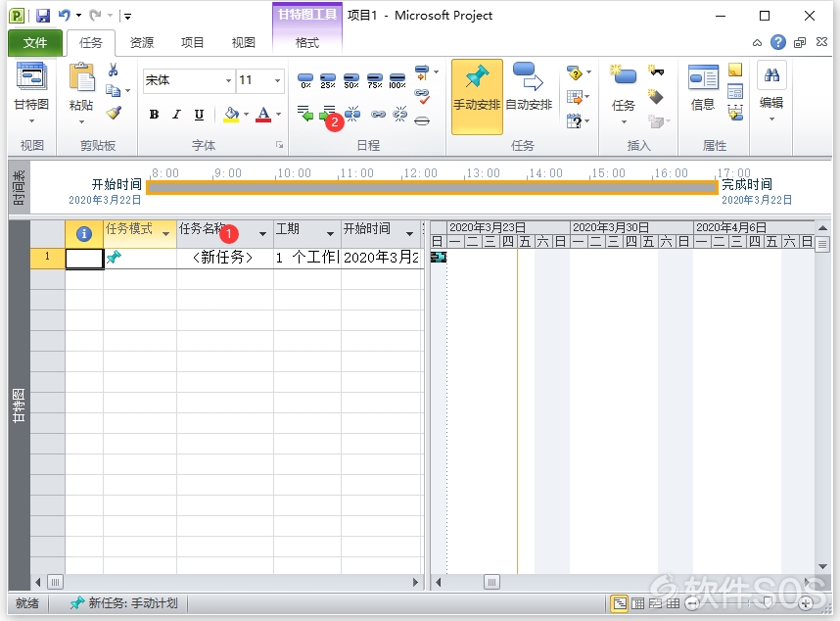Image resolution: width=840 pixels, height=621 pixels.
Task: Open the task Mode calendar icon
Action: tap(575, 121)
